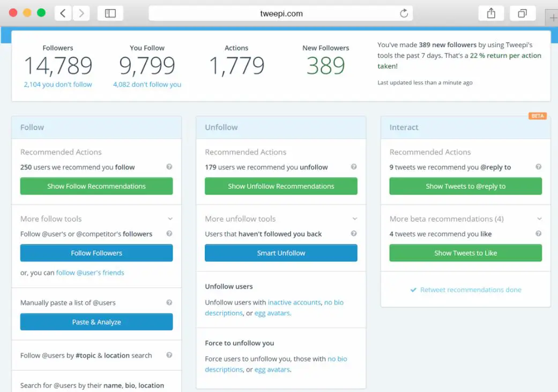Click the BETA badge on the Interact panel

pos(537,116)
